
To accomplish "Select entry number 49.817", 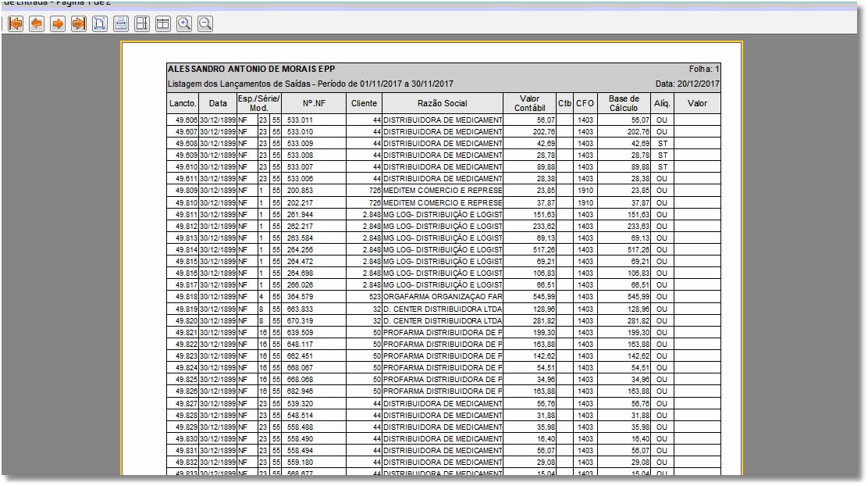I will tap(186, 285).
